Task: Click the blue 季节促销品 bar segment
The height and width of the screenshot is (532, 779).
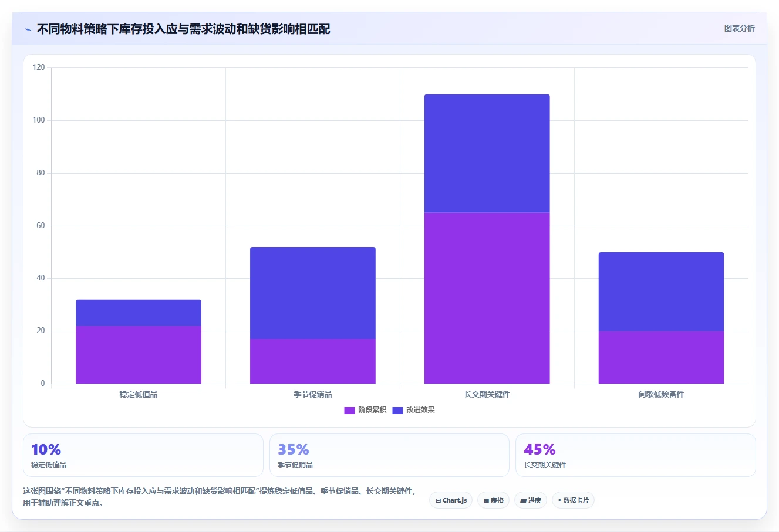Action: (313, 293)
